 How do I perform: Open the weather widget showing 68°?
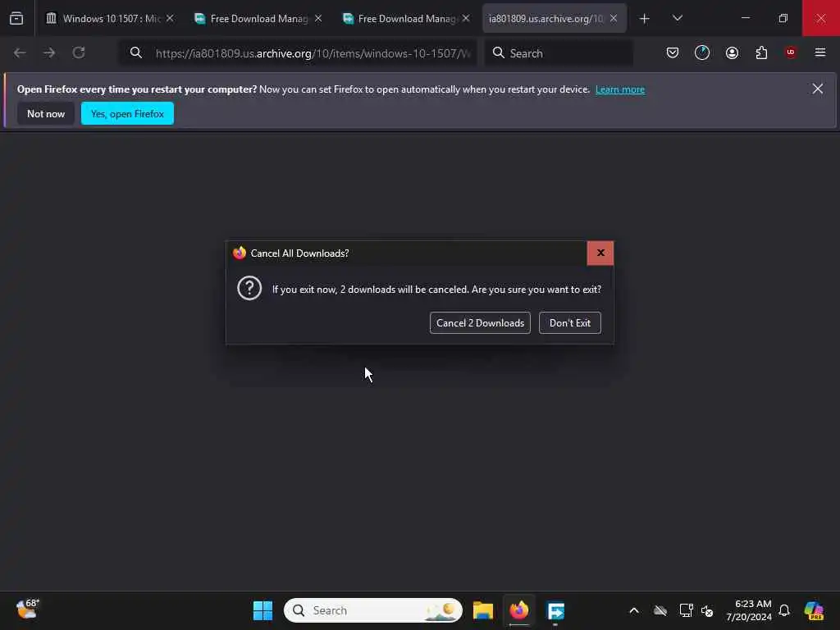coord(27,609)
